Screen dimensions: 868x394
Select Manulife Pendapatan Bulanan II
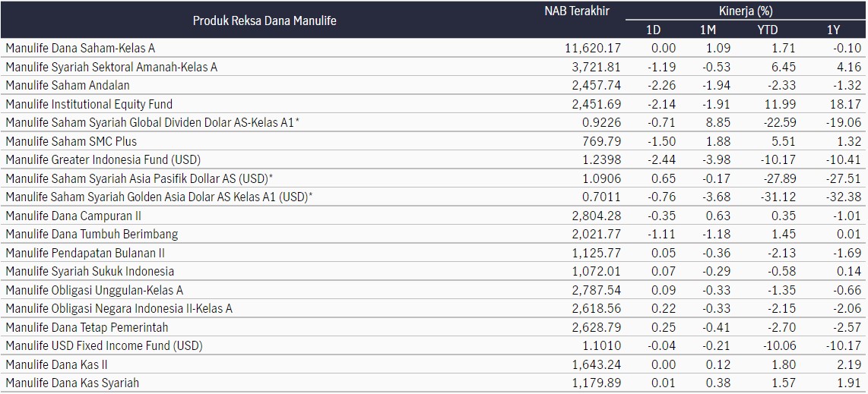coord(84,253)
